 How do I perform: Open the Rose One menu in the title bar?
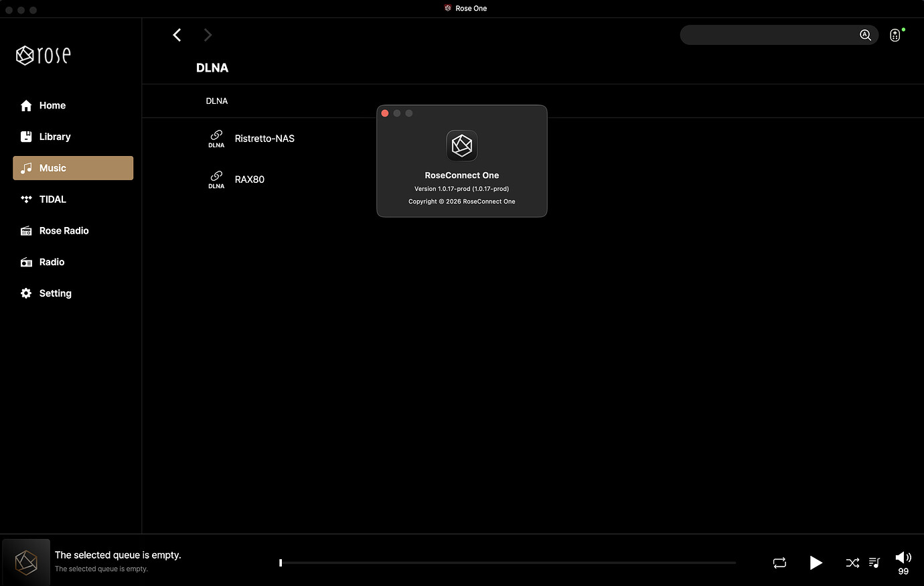tap(465, 8)
